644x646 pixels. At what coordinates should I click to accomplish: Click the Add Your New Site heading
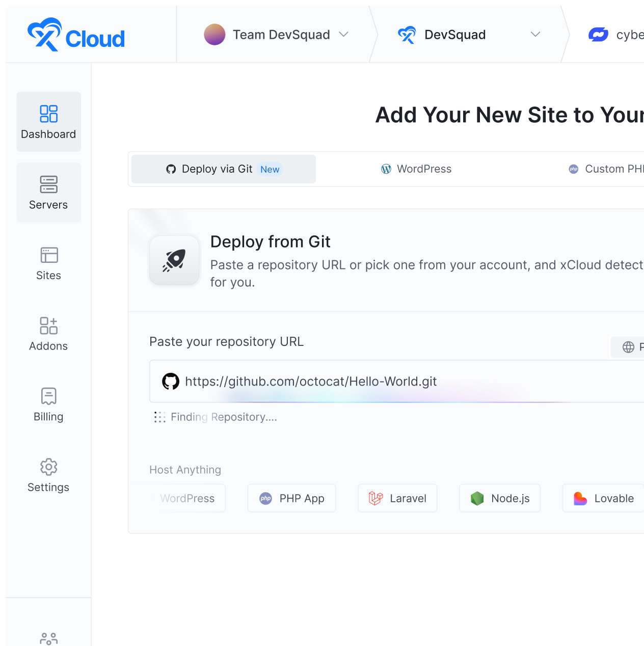tap(509, 115)
